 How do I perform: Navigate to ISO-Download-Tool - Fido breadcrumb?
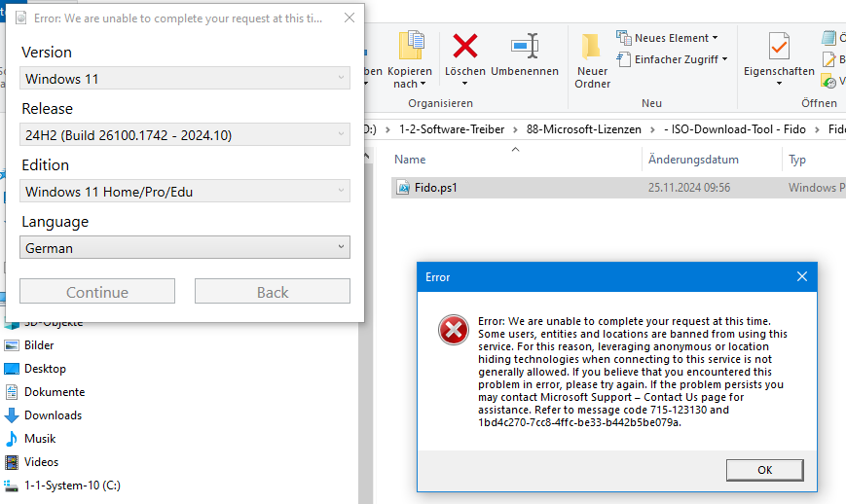[x=735, y=129]
